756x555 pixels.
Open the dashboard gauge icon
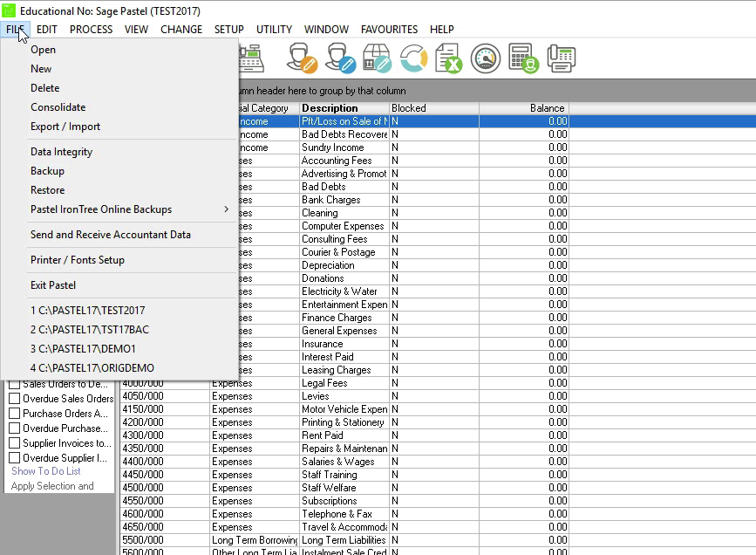point(486,58)
